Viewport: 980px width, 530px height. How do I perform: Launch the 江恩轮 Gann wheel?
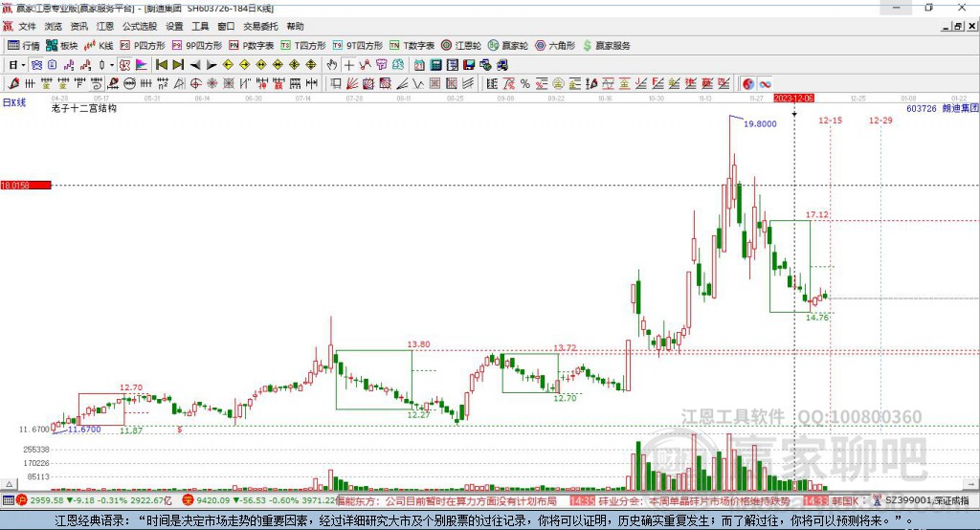tap(461, 46)
